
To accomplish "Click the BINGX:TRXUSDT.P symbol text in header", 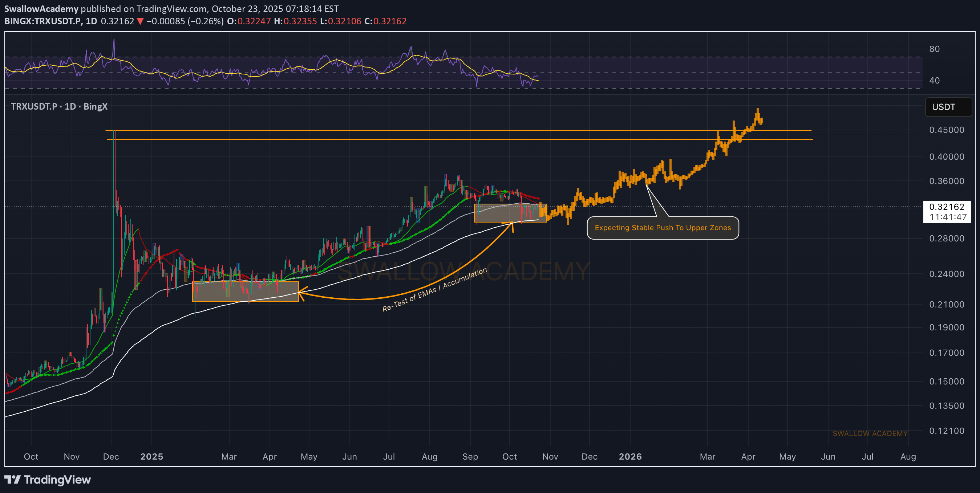I will (43, 21).
